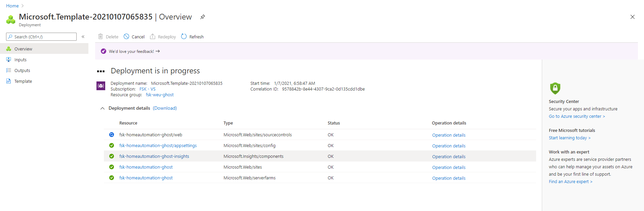
Task: Click the Operation details column header
Action: pos(449,123)
